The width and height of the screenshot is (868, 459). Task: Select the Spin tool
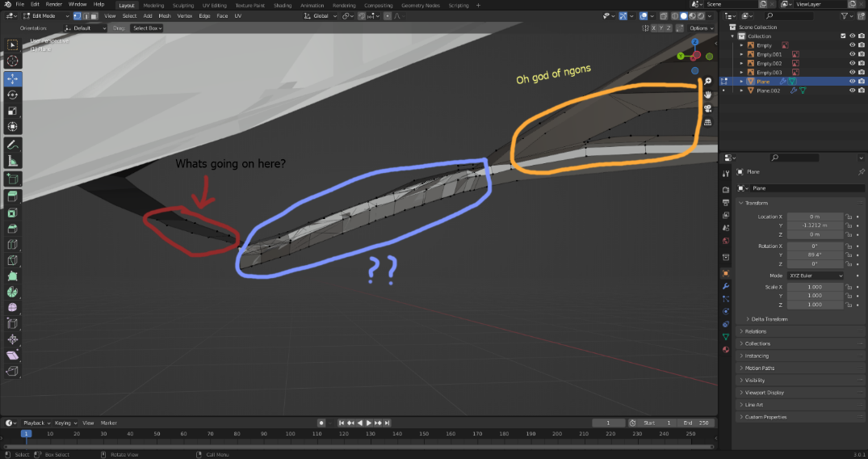pyautogui.click(x=12, y=292)
